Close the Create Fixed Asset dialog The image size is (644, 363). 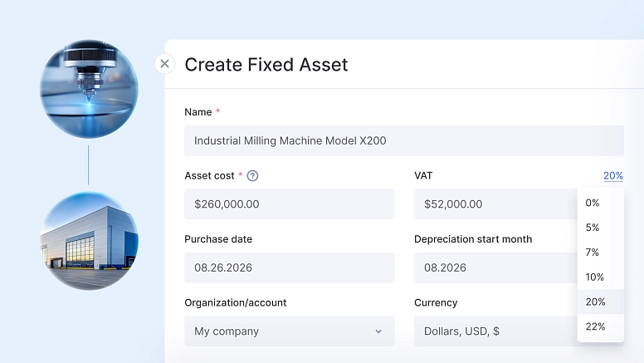click(x=164, y=64)
